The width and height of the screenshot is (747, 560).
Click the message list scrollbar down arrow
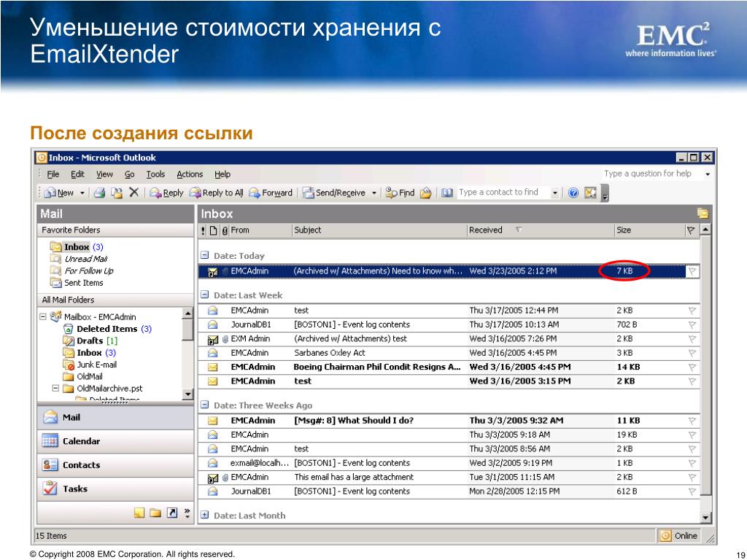click(705, 518)
